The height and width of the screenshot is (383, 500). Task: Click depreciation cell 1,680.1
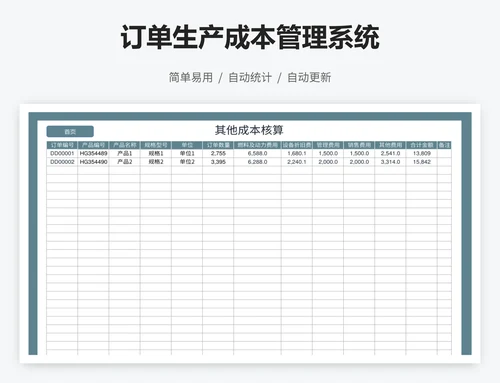point(297,153)
